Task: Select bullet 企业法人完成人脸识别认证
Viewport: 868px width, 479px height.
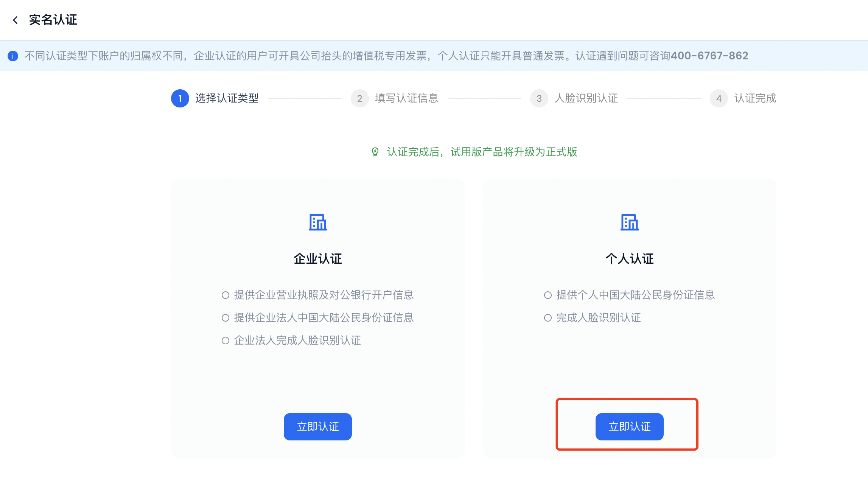Action: [226, 341]
